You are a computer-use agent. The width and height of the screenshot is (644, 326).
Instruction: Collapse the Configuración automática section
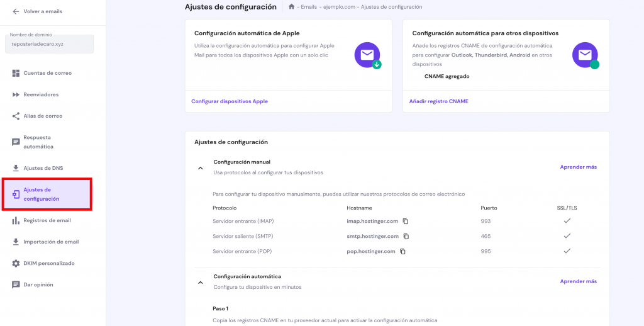point(200,283)
